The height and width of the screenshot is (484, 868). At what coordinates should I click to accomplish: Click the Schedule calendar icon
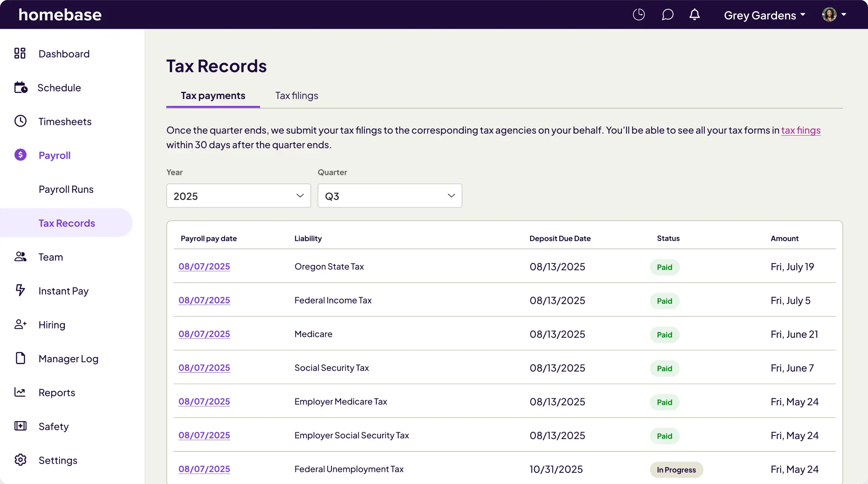click(x=21, y=88)
